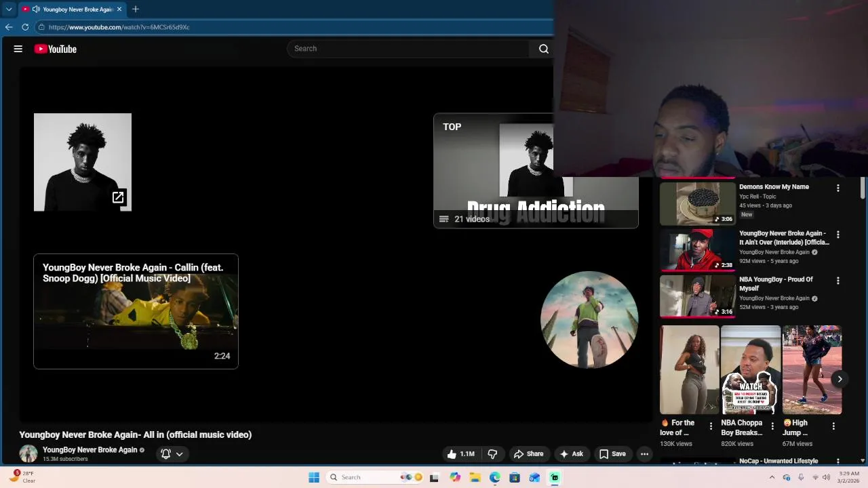Open Windows Start menu
Image resolution: width=868 pixels, height=488 pixels.
314,477
